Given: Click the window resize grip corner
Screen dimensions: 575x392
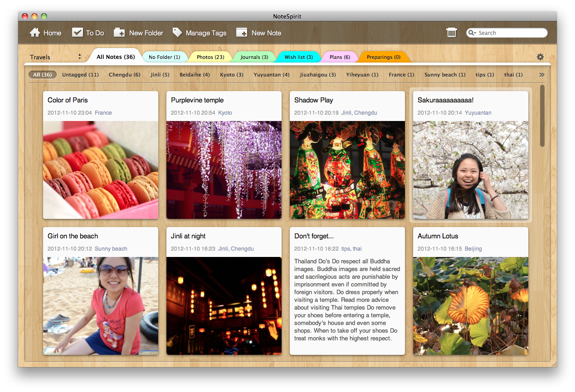Looking at the screenshot, I should (554, 364).
